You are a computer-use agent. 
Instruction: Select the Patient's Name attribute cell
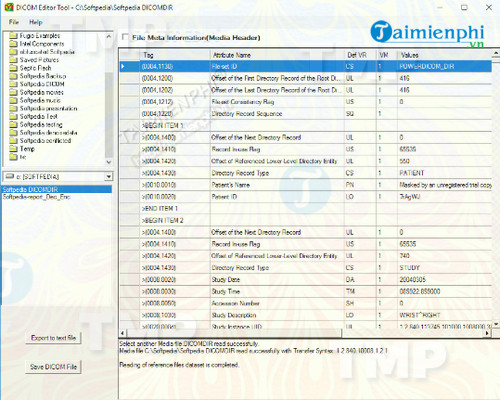point(277,185)
